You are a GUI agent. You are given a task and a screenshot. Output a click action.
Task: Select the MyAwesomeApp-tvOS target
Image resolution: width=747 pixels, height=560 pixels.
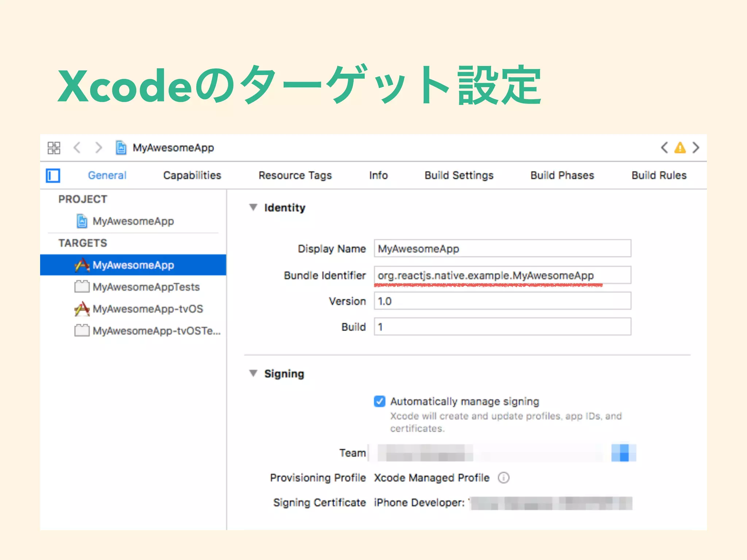click(133, 309)
